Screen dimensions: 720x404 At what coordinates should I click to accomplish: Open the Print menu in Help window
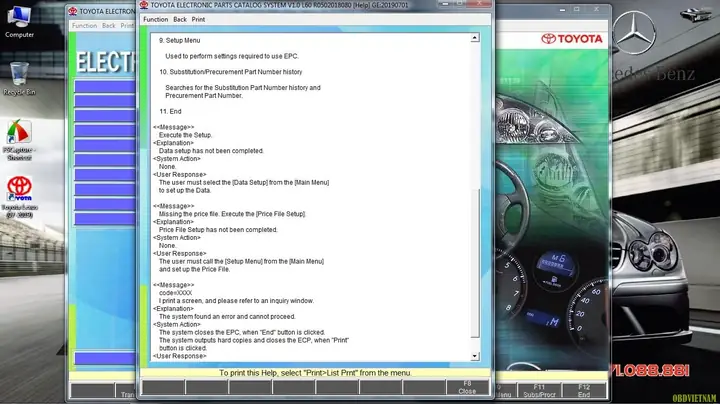pos(198,19)
